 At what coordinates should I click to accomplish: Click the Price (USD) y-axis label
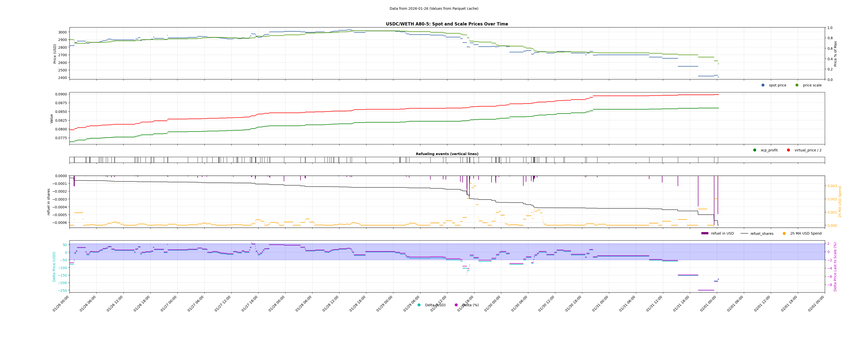55,53
